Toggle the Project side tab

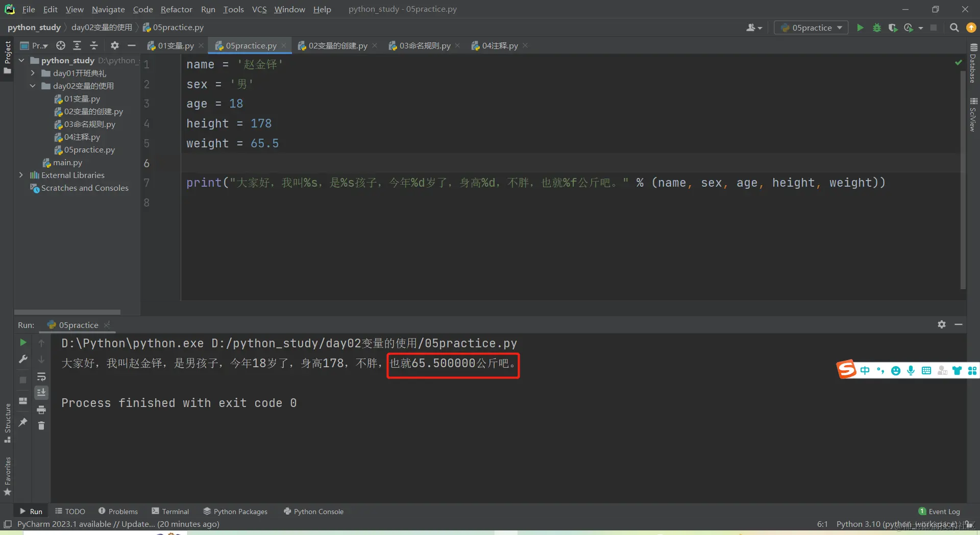point(7,57)
